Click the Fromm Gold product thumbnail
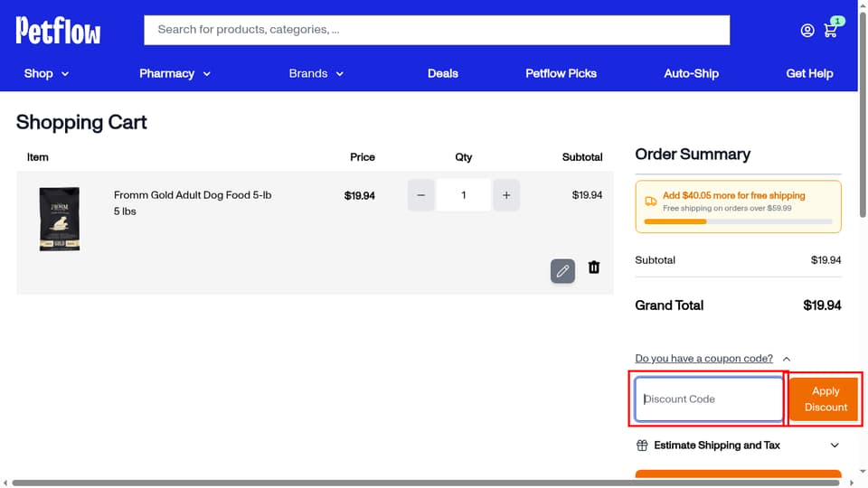Viewport: 868px width, 488px height. [x=60, y=219]
